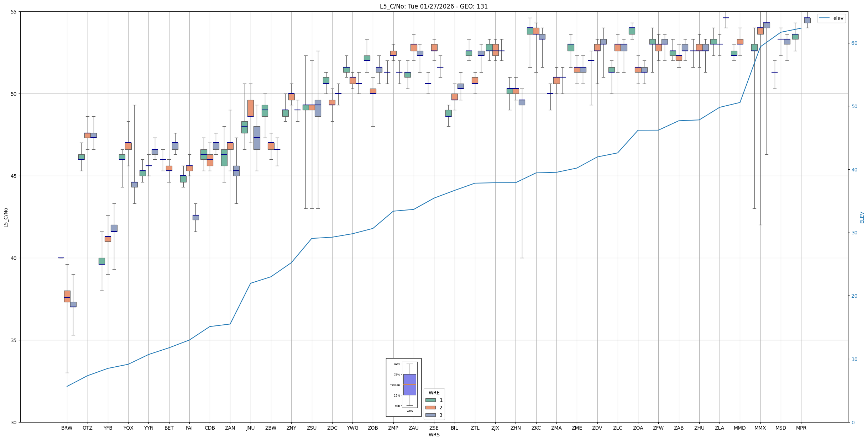Click the BRW station label on x-axis

[x=67, y=428]
